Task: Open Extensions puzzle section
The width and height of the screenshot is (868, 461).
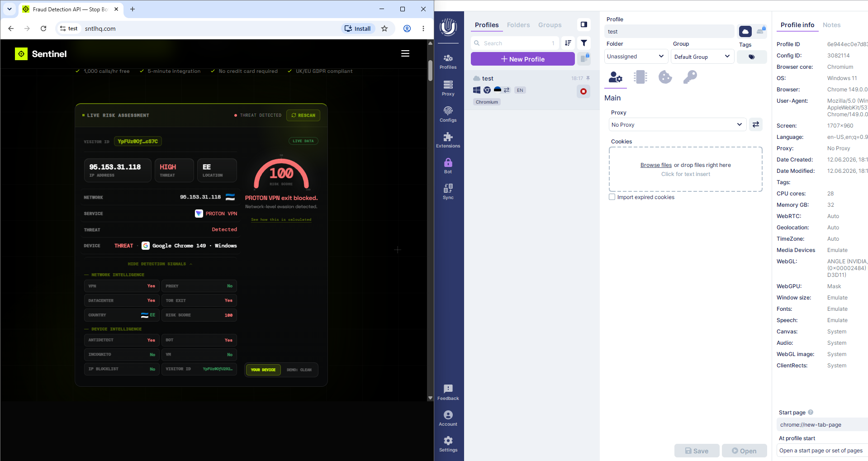Action: 448,140
